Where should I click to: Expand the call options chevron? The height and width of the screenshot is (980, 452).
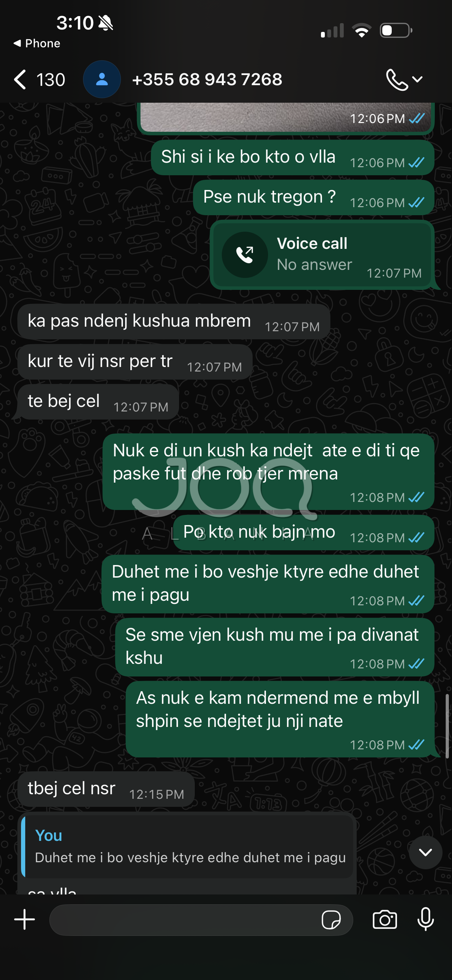(417, 80)
